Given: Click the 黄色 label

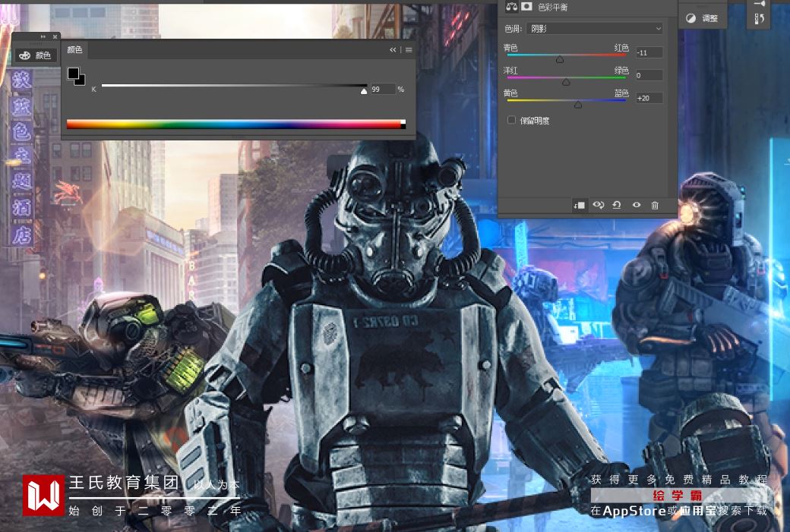Looking at the screenshot, I should [510, 93].
